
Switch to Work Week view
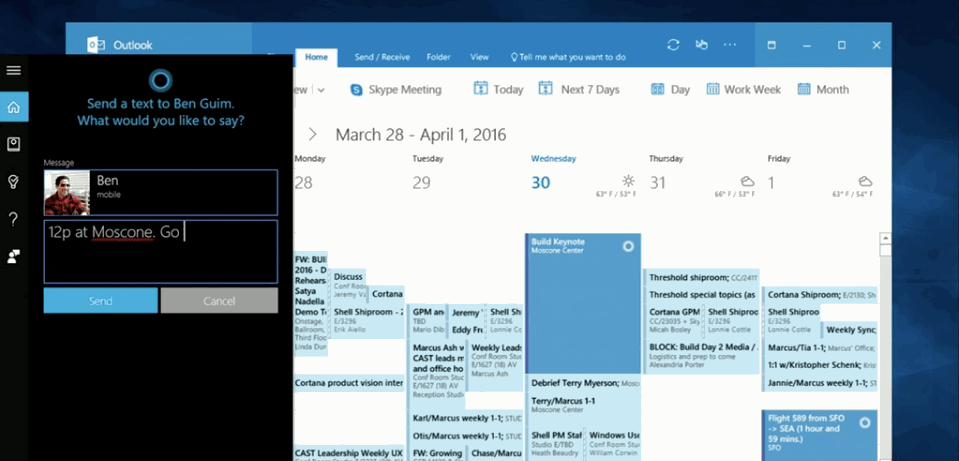tap(744, 89)
